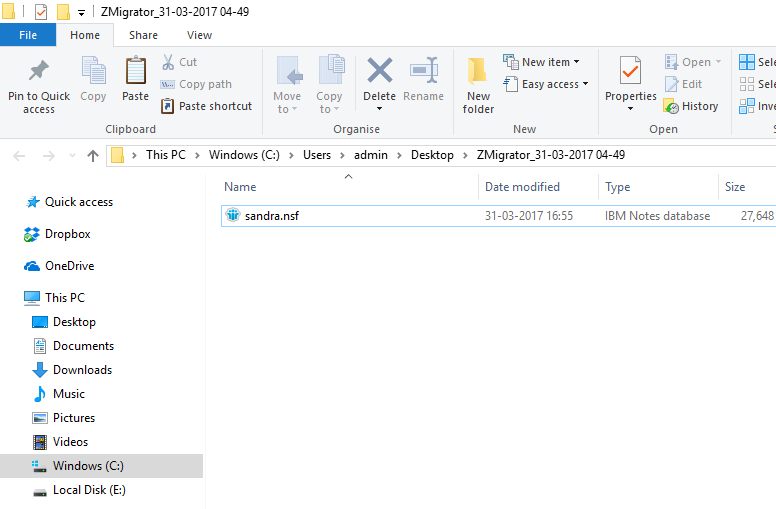Click the Back navigation arrow
The height and width of the screenshot is (509, 776).
(x=19, y=156)
